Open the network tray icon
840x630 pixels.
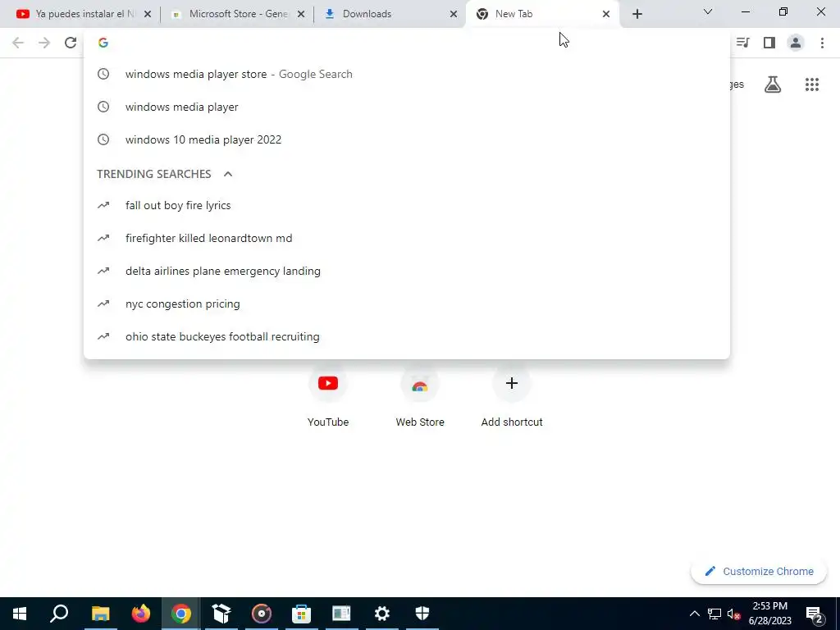(x=714, y=614)
